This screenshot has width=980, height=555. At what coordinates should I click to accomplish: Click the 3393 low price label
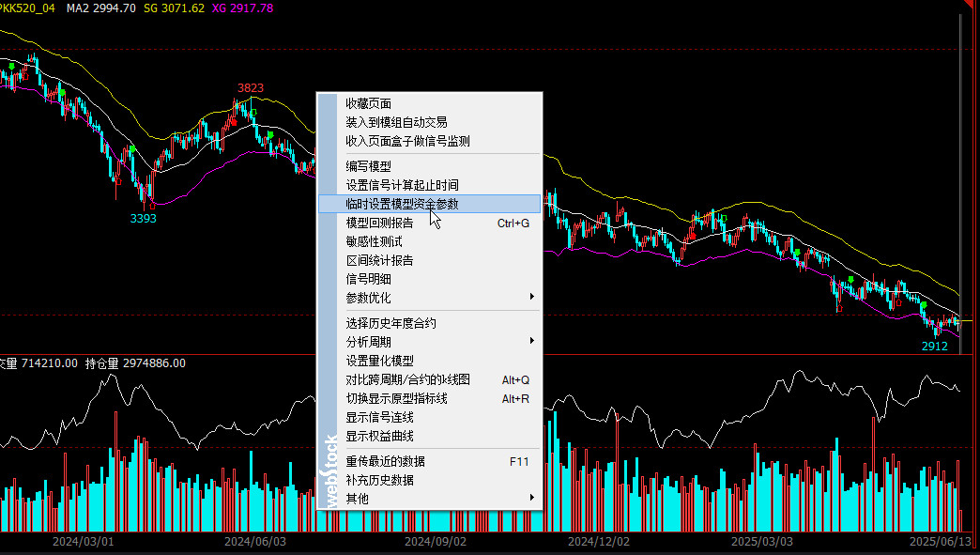[x=144, y=219]
